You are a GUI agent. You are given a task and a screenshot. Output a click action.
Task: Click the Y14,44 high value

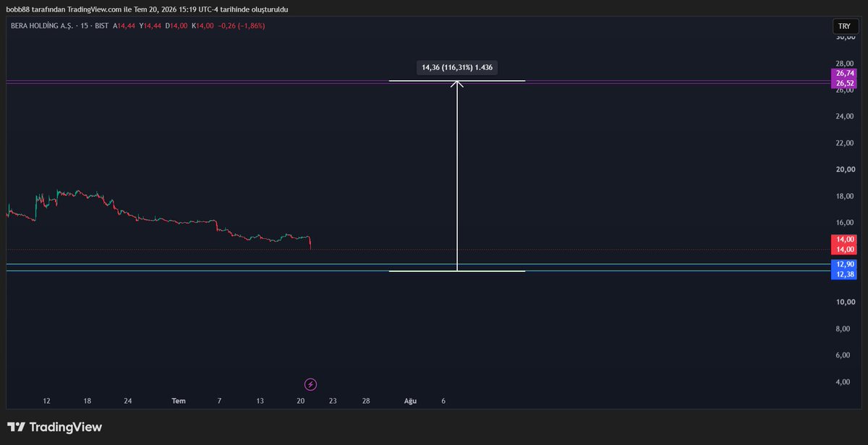point(150,26)
